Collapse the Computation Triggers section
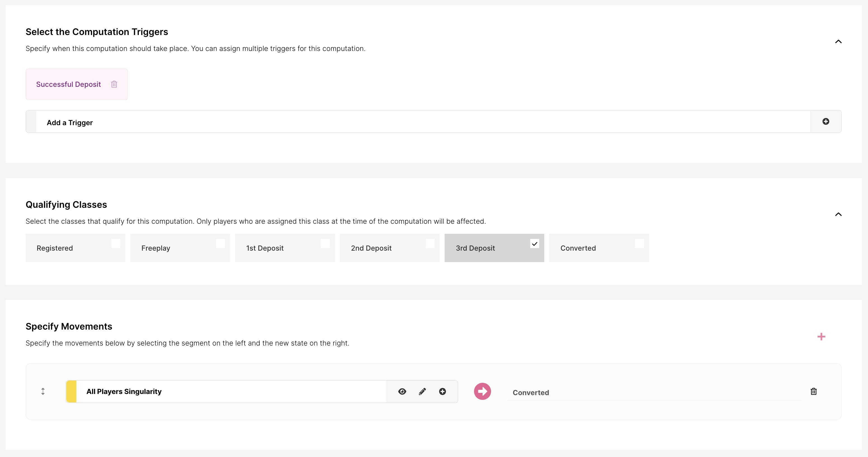Screen dimensions: 868x457 (x=838, y=41)
